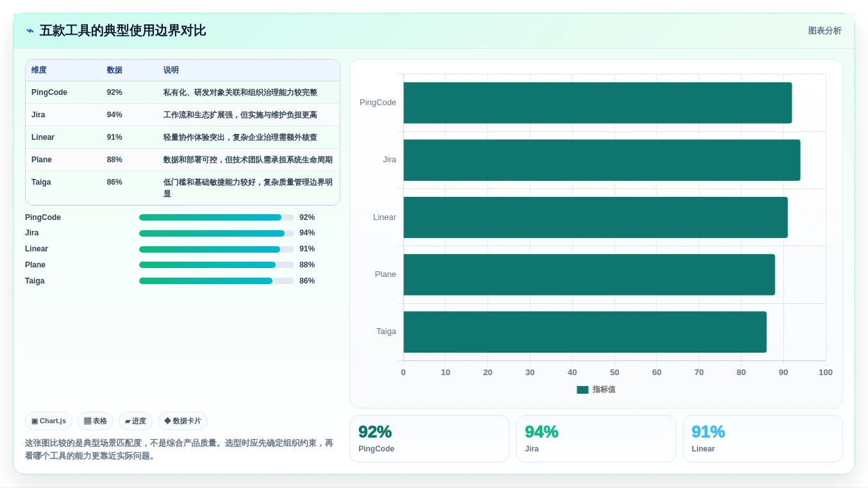Click the Linear bar in the chart

click(x=596, y=217)
